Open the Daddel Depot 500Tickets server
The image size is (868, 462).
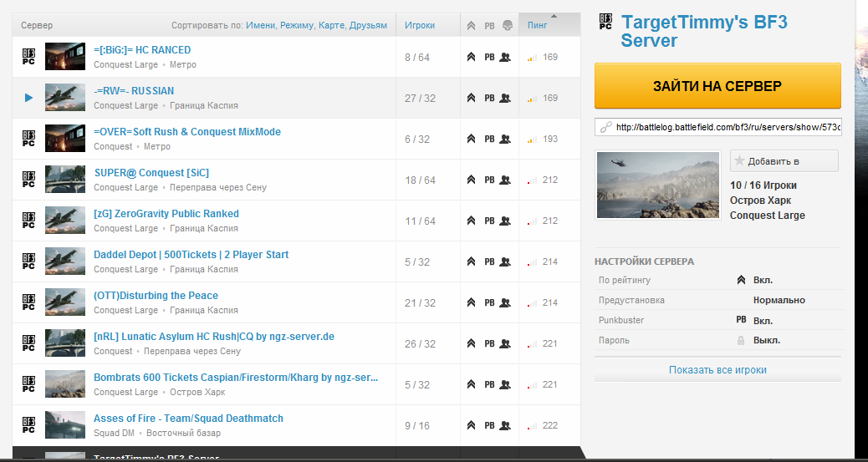(x=191, y=255)
